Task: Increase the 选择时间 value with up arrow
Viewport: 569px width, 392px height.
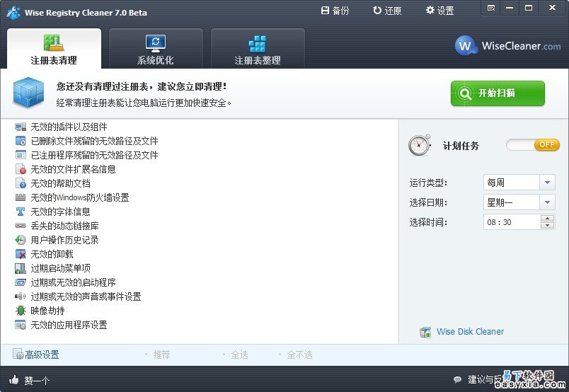Action: [x=547, y=218]
